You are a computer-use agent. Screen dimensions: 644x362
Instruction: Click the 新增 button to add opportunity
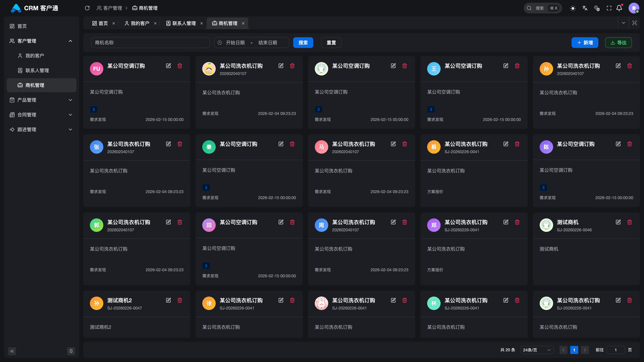(x=585, y=42)
